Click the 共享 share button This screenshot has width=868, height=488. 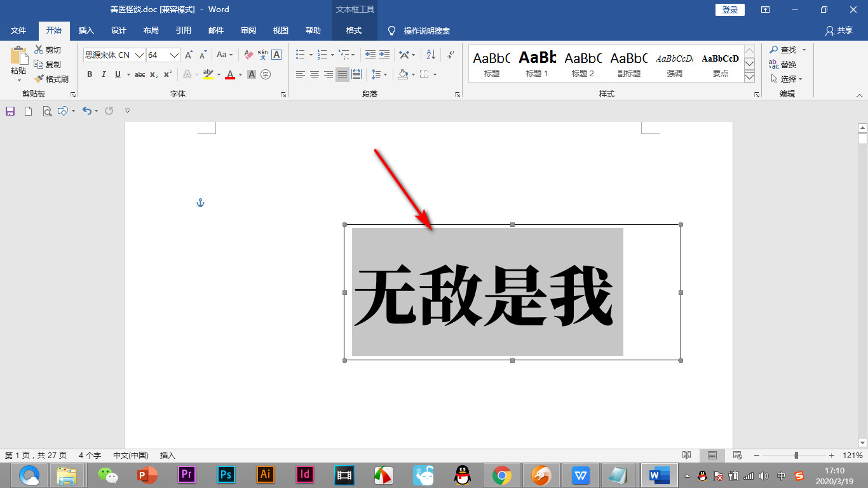[839, 30]
